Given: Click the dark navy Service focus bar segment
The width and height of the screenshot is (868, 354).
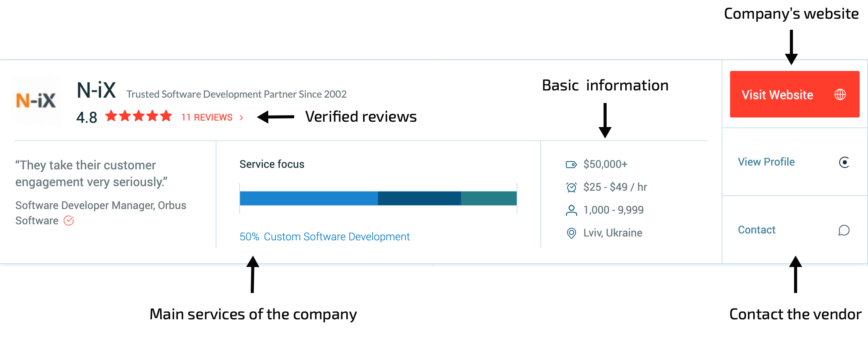Looking at the screenshot, I should click(419, 198).
